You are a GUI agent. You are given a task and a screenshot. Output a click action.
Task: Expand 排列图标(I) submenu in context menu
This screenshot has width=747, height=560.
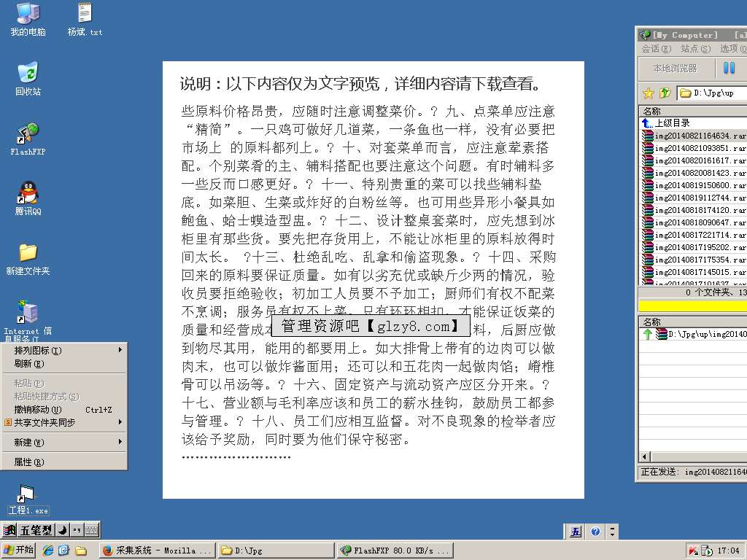[x=64, y=351]
